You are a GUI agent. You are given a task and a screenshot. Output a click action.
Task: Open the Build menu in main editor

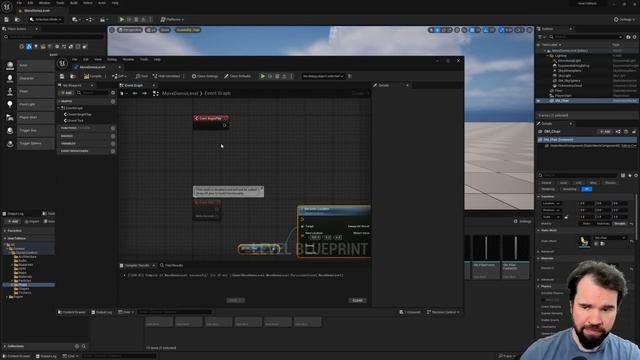[74, 3]
